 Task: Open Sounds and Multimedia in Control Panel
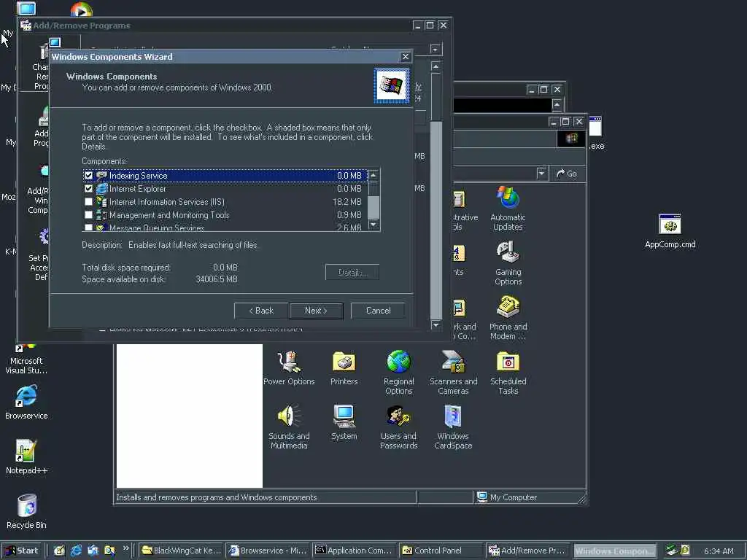pos(289,427)
